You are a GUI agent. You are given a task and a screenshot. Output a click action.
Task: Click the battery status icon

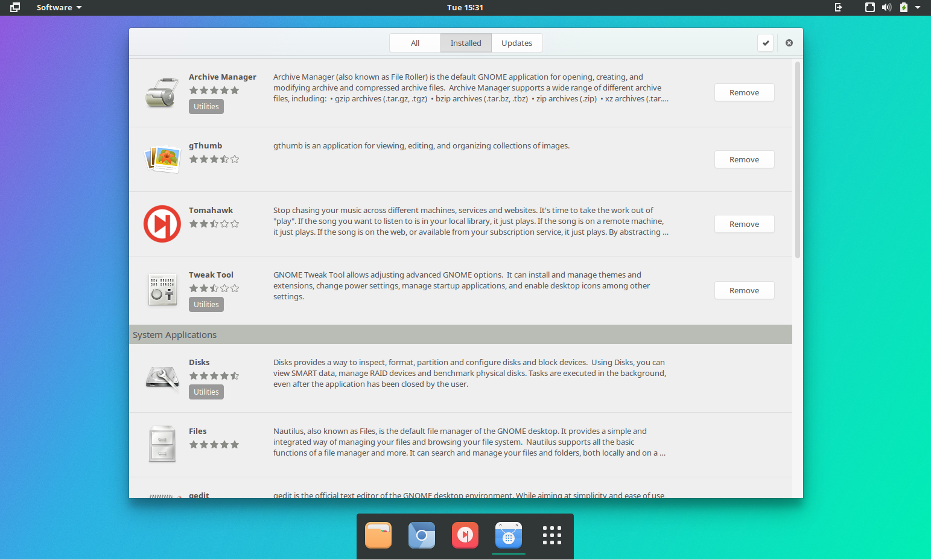click(x=904, y=7)
